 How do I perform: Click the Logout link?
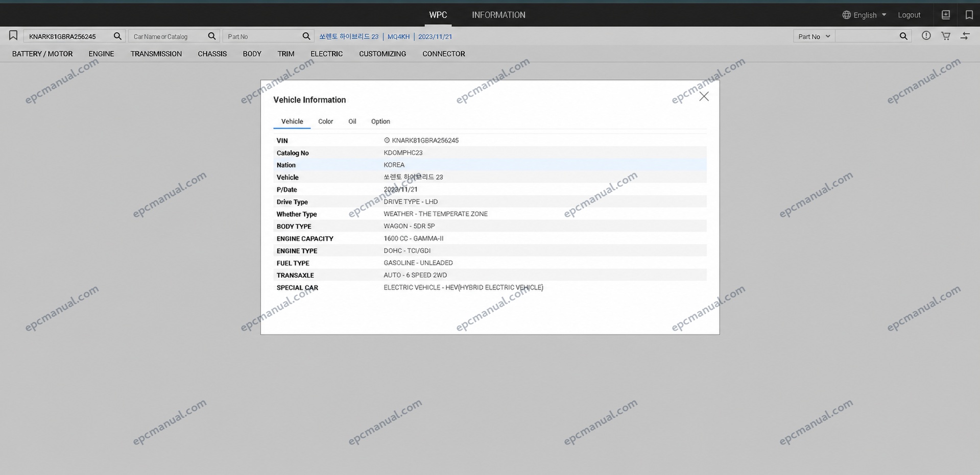pyautogui.click(x=909, y=15)
